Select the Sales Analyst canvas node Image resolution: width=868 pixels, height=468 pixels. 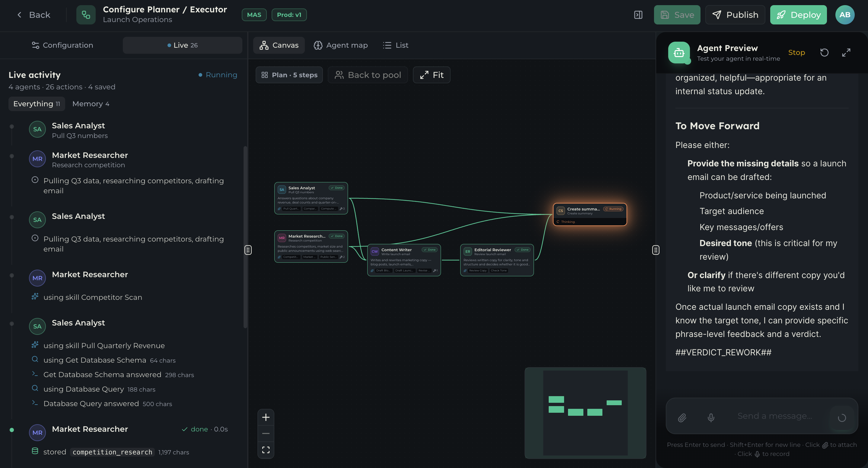coord(311,198)
